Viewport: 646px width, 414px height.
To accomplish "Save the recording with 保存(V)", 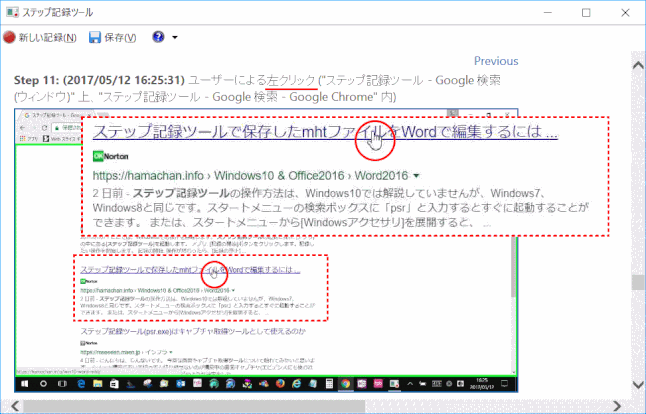I will pos(112,37).
